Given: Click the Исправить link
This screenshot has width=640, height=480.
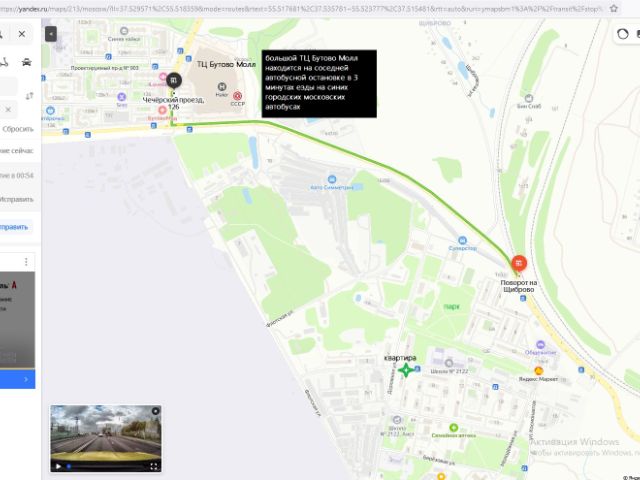Looking at the screenshot, I should tap(16, 200).
